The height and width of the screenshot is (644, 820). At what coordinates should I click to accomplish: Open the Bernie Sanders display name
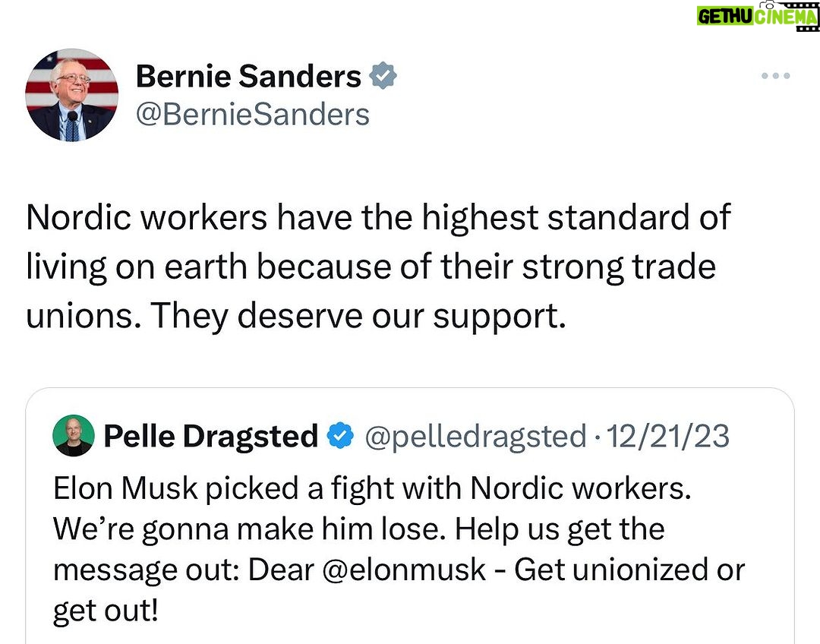(x=248, y=77)
